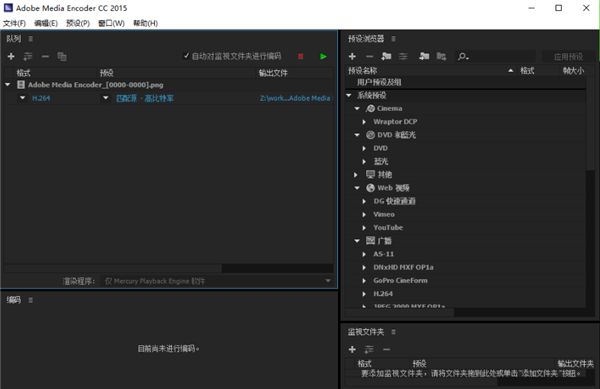Click the duplicate icon in queue toolbar
The width and height of the screenshot is (600, 389).
(x=62, y=57)
